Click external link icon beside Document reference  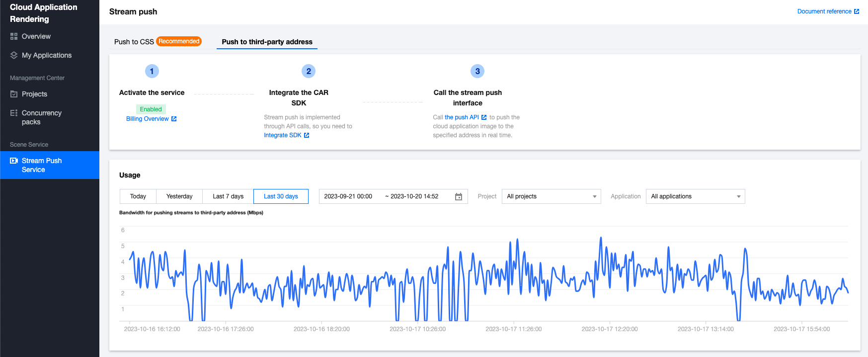[856, 11]
